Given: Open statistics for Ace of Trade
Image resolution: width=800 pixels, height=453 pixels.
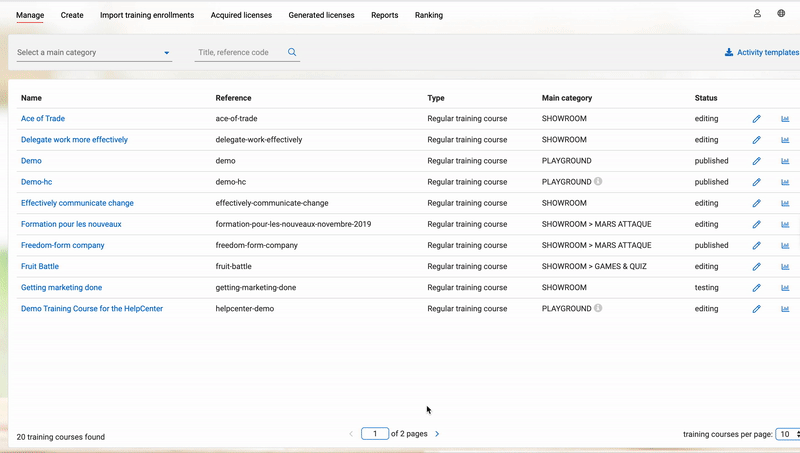Looking at the screenshot, I should coord(785,119).
